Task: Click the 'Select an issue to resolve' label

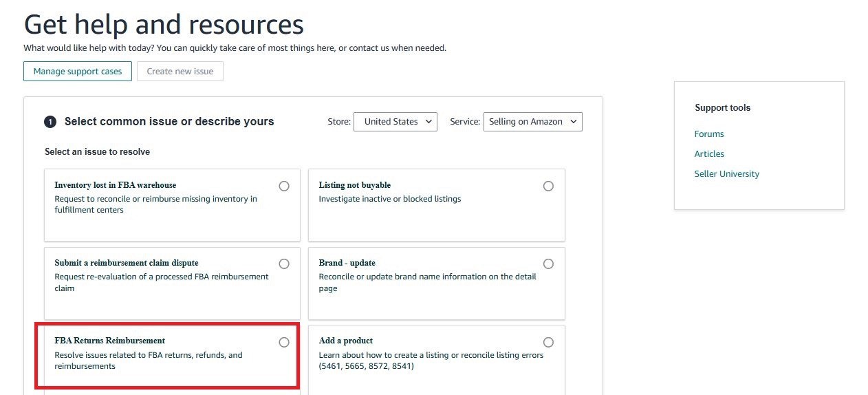Action: 97,151
